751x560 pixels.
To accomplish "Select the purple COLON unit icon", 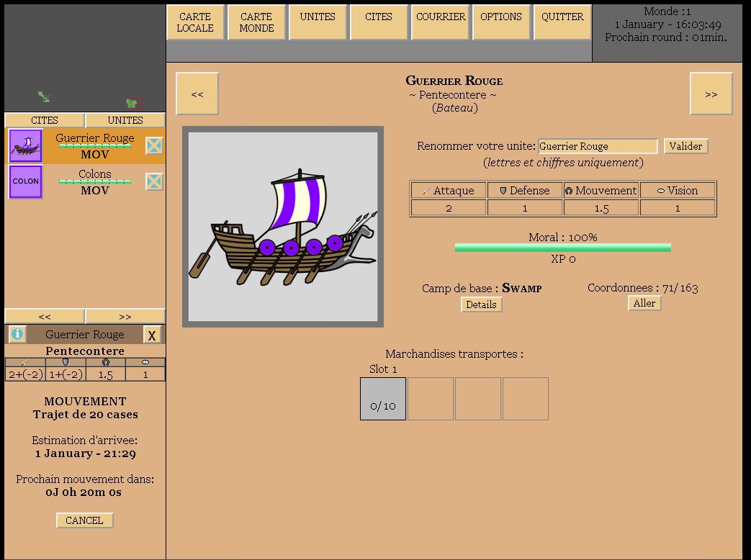I will point(26,181).
